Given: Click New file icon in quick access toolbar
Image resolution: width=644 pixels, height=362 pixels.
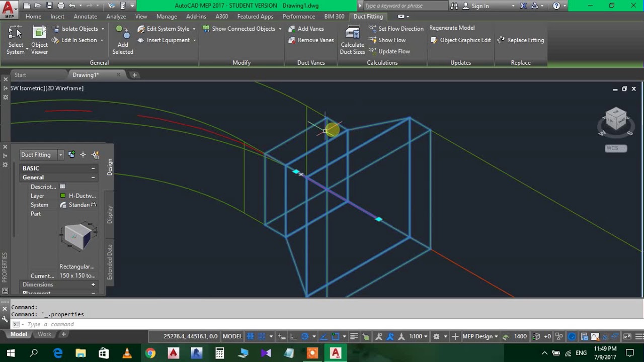Looking at the screenshot, I should coord(27,6).
